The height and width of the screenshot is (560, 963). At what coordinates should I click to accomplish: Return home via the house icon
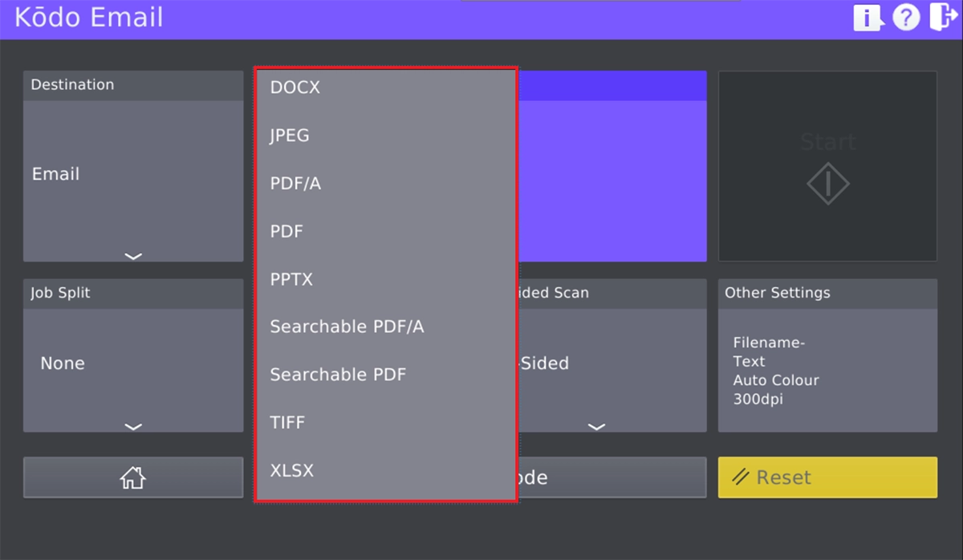pyautogui.click(x=132, y=477)
